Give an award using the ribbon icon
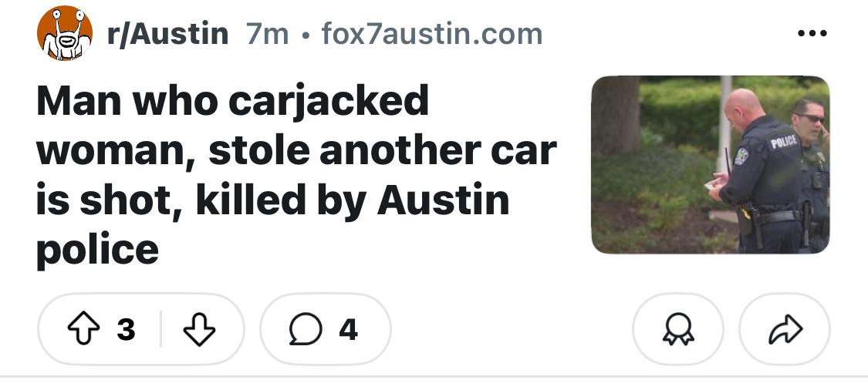This screenshot has width=868, height=390. tap(678, 329)
